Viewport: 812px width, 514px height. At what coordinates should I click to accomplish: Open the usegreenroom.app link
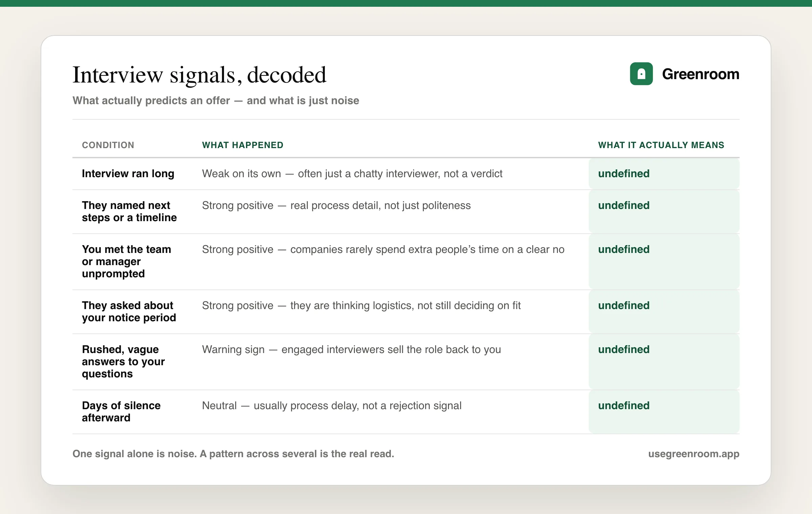[694, 454]
